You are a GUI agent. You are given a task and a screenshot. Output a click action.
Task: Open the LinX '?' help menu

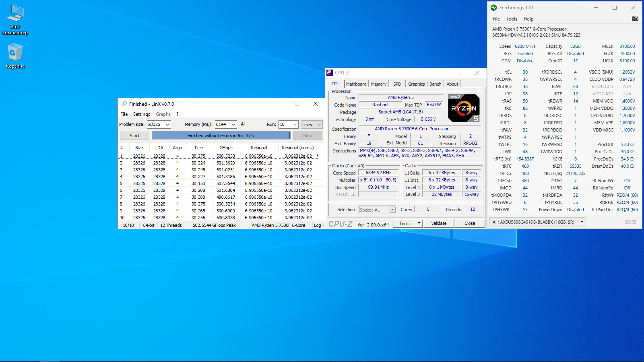click(177, 114)
